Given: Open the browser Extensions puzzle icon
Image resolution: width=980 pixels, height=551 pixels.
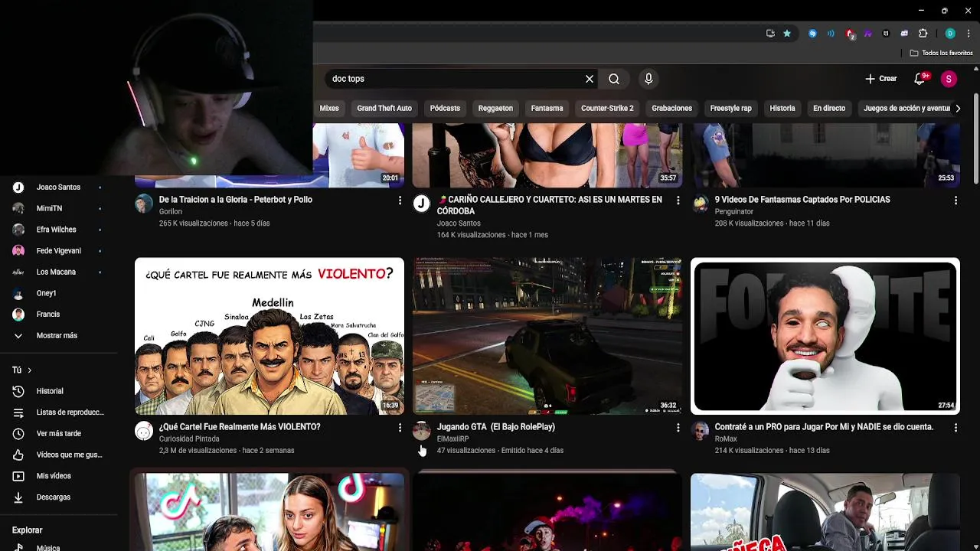Looking at the screenshot, I should 923,34.
